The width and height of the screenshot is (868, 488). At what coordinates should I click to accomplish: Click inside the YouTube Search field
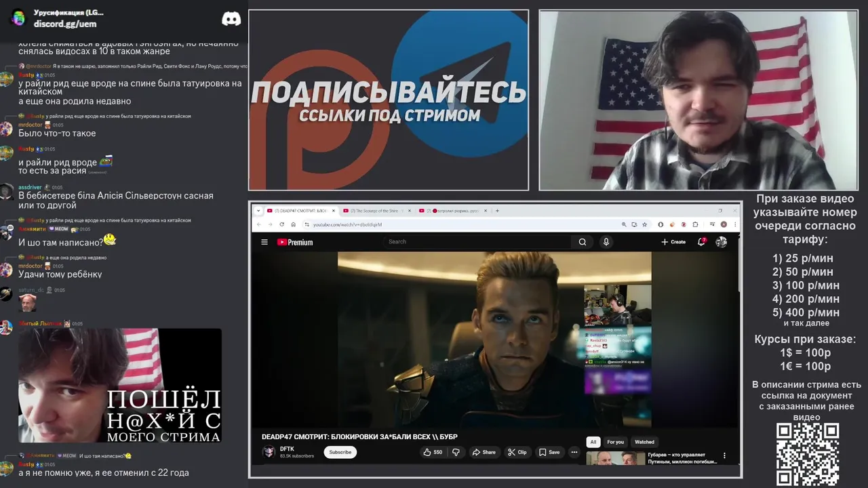pos(478,242)
